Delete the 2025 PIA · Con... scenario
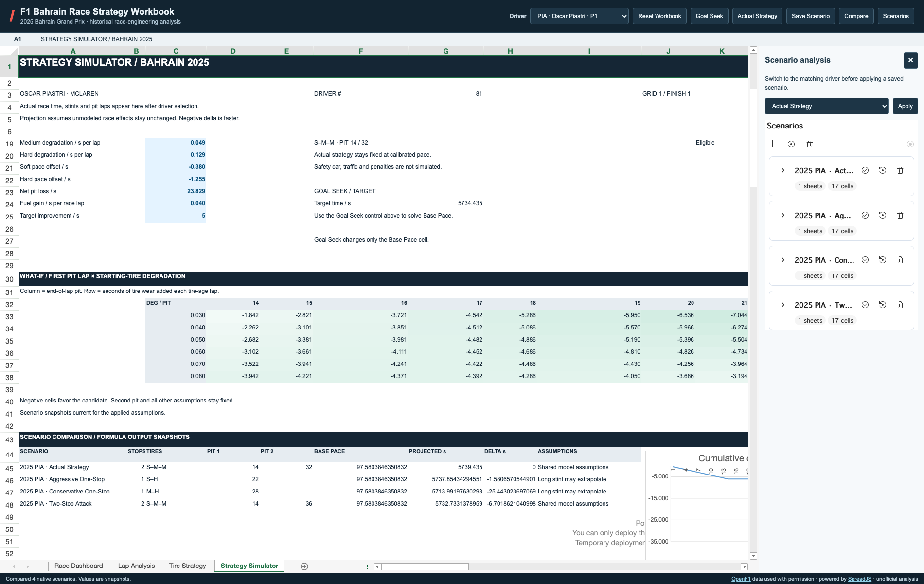Viewport: 924px width, 584px height. (900, 260)
